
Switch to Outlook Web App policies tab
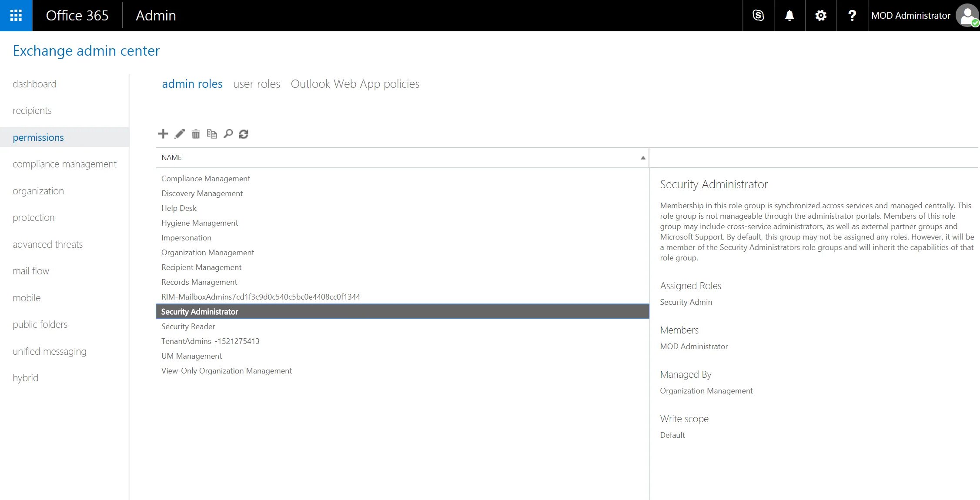(355, 84)
